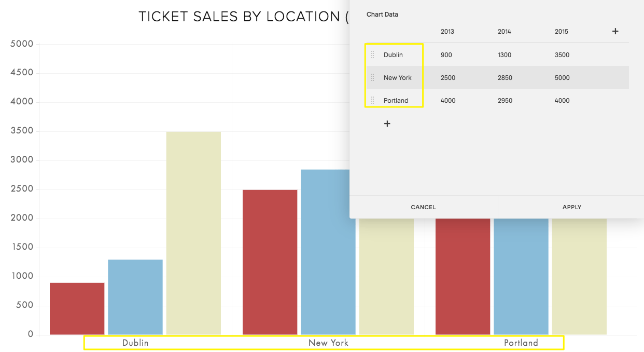The height and width of the screenshot is (352, 644).
Task: Select the 2013 column header cell
Action: coord(447,31)
